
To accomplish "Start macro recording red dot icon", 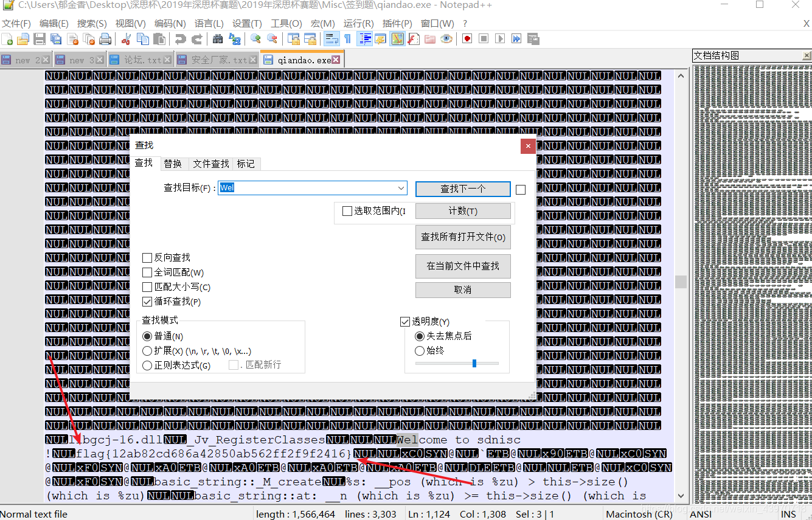I will 468,39.
